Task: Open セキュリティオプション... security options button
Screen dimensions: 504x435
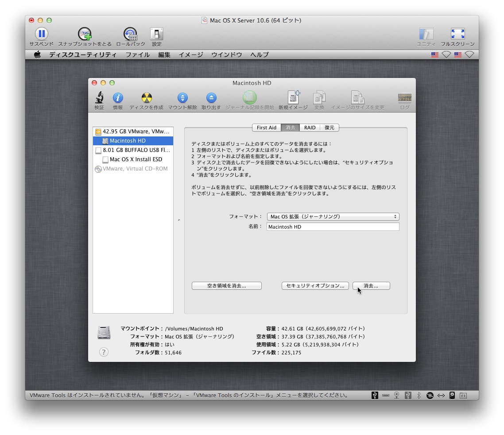Action: coord(315,286)
